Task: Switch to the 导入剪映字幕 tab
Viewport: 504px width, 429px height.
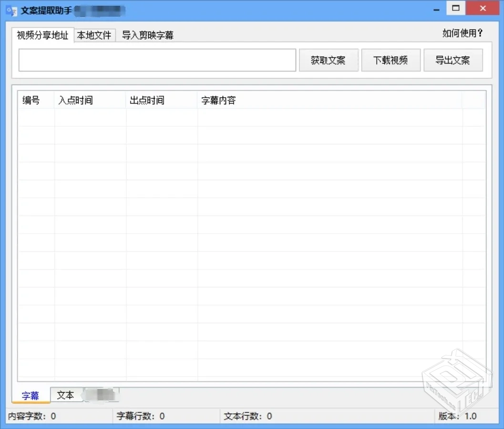Action: (148, 35)
